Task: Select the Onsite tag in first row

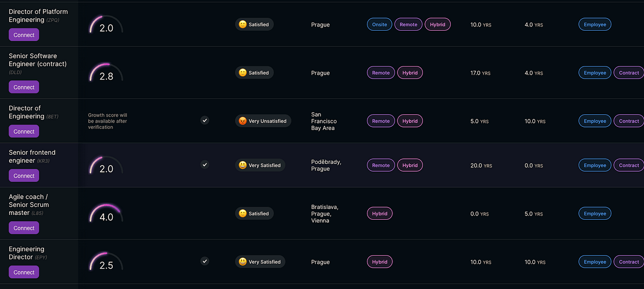Action: [x=379, y=24]
